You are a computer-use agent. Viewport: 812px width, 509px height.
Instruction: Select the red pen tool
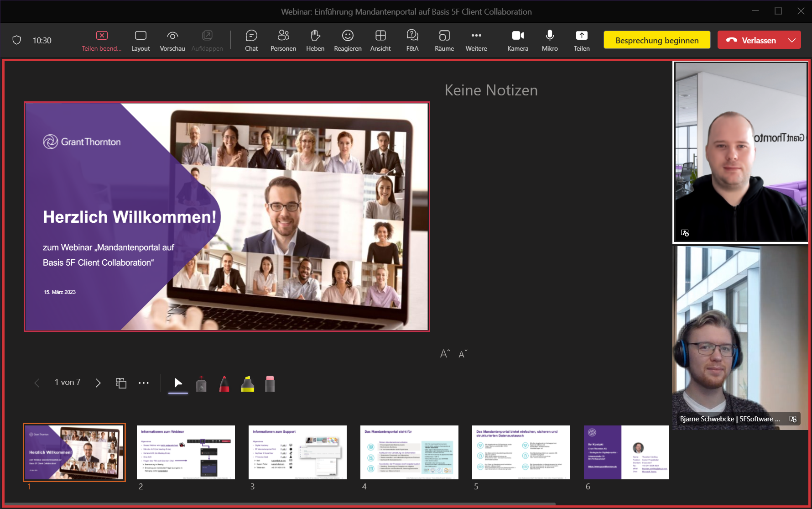224,383
